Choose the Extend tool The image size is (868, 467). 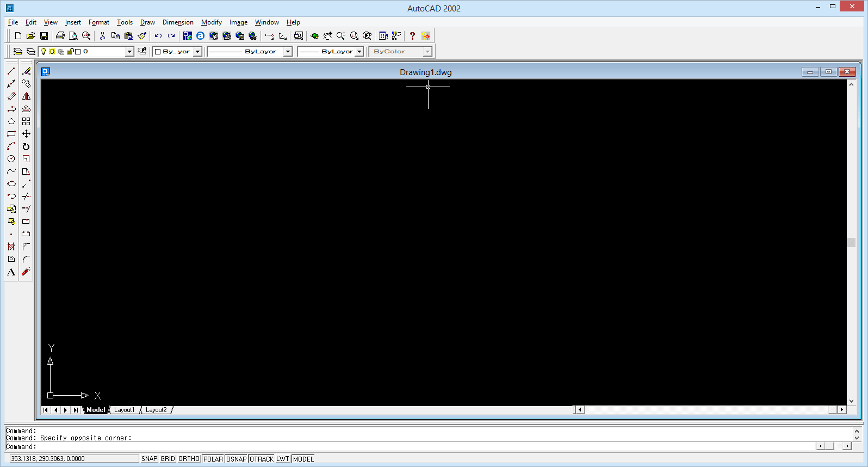[x=26, y=209]
